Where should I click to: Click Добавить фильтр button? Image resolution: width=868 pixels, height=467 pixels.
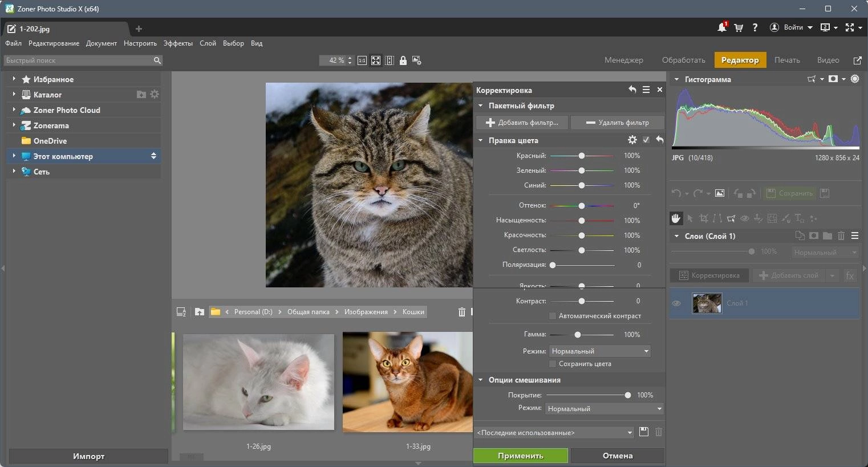522,123
